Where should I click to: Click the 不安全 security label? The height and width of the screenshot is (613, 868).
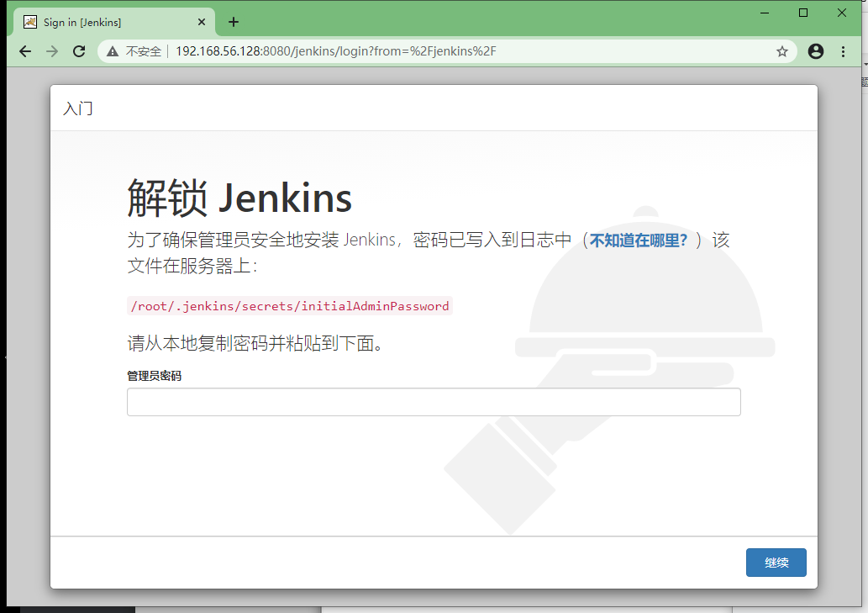point(144,51)
